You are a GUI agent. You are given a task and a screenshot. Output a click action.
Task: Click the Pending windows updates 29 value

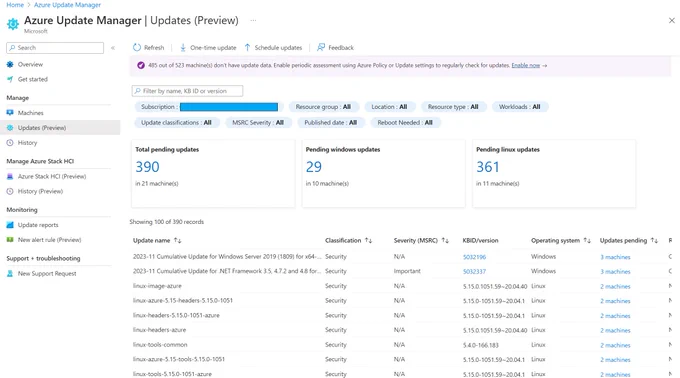[x=314, y=167]
